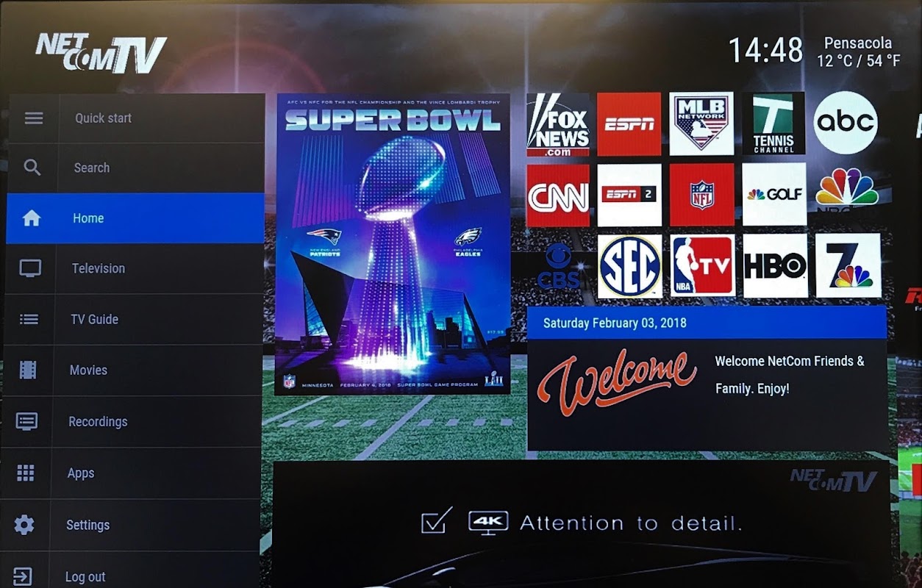This screenshot has width=922, height=588.
Task: Open the Tennis Channel tile
Action: pyautogui.click(x=773, y=123)
